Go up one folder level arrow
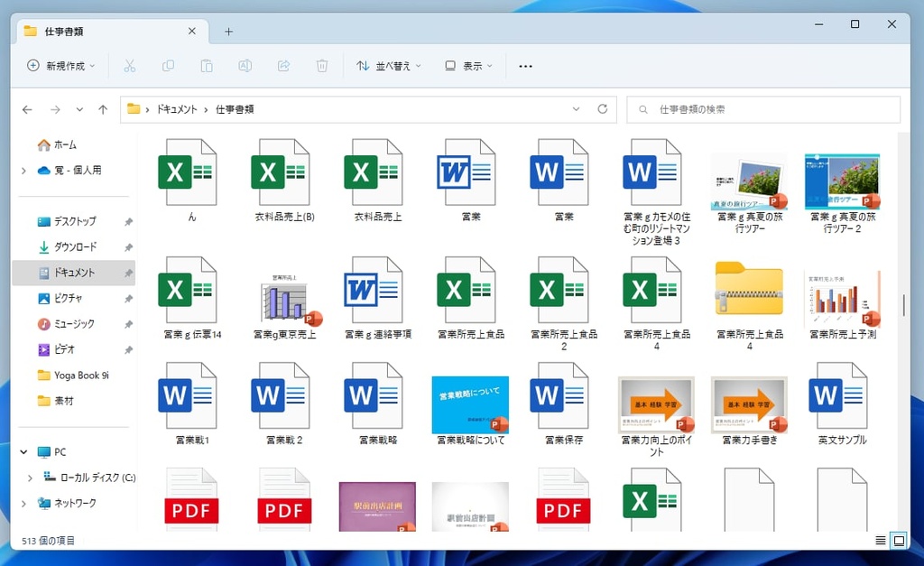The image size is (924, 566). (103, 109)
